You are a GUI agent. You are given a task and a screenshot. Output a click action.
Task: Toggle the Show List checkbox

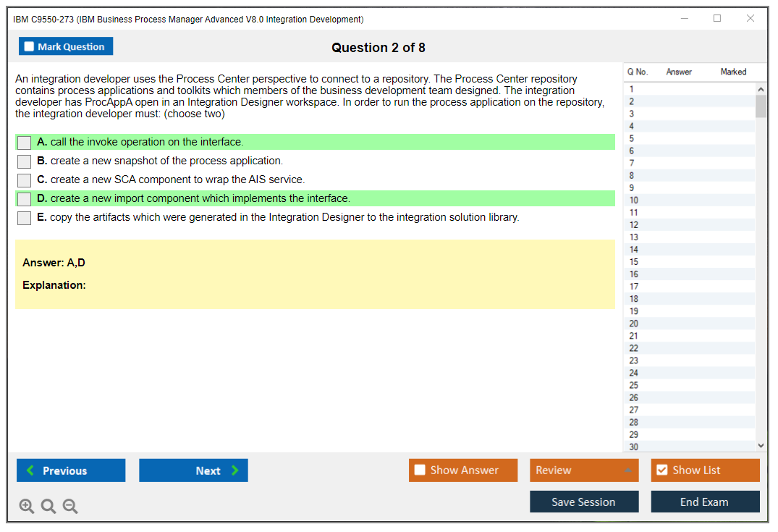[x=662, y=470]
